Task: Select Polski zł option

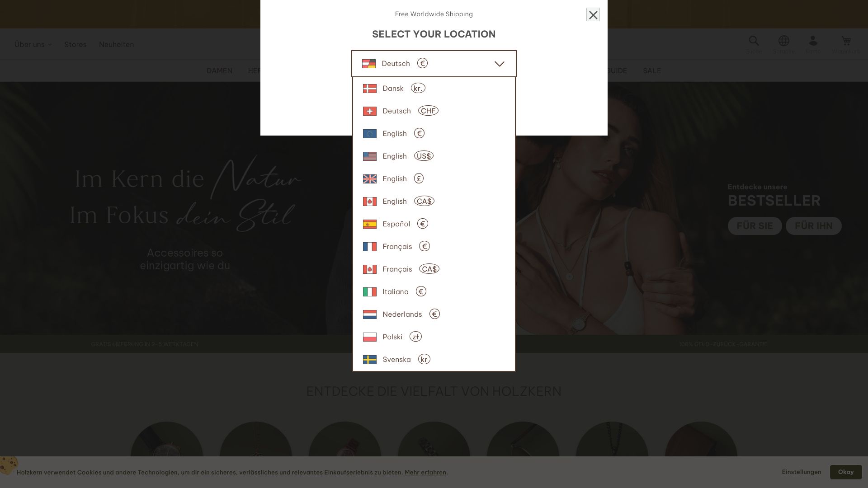Action: point(434,337)
